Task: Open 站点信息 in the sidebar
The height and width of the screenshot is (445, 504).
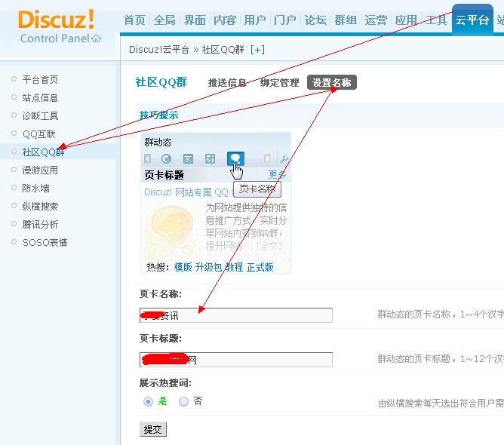Action: click(40, 97)
